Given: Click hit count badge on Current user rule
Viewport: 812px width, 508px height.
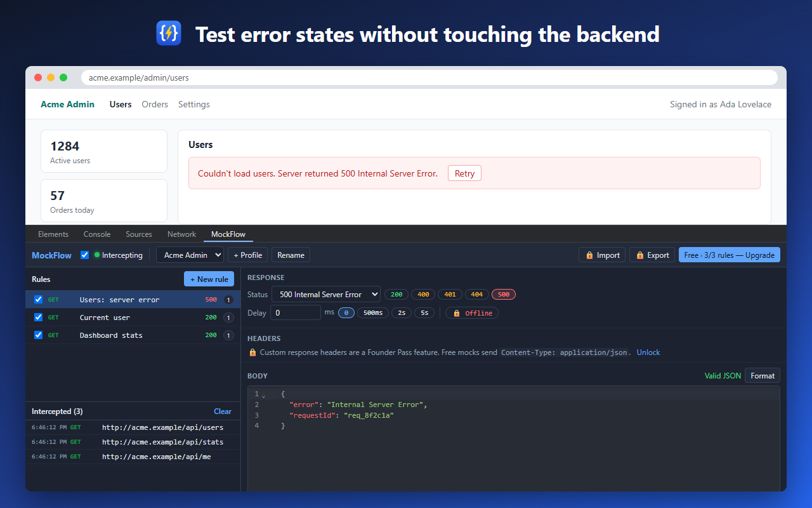Looking at the screenshot, I should click(x=228, y=317).
